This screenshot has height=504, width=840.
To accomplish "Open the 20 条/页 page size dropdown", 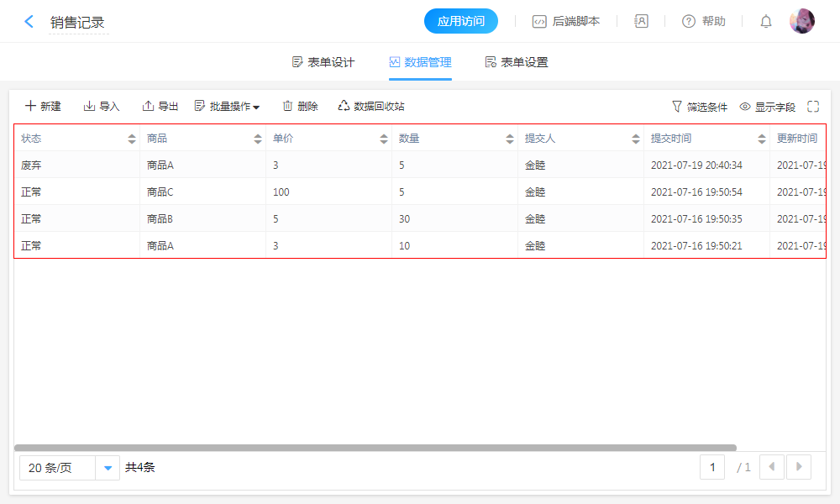I will [108, 468].
